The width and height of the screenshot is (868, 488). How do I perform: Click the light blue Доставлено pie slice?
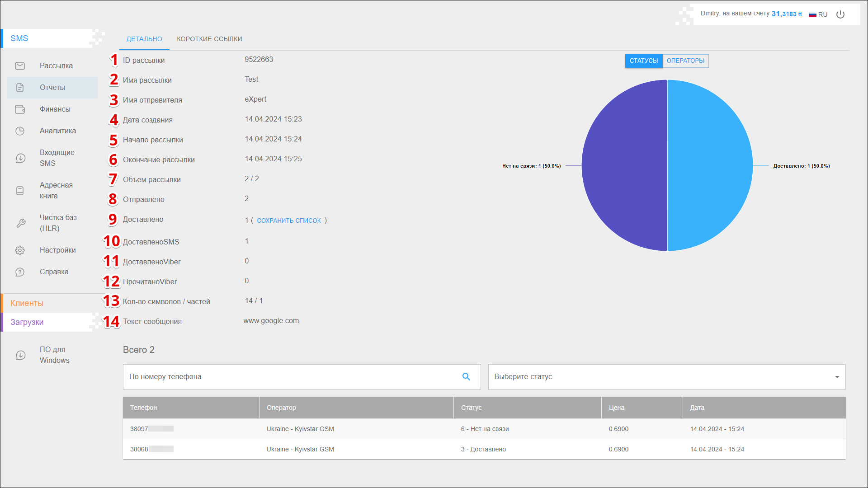click(x=710, y=165)
